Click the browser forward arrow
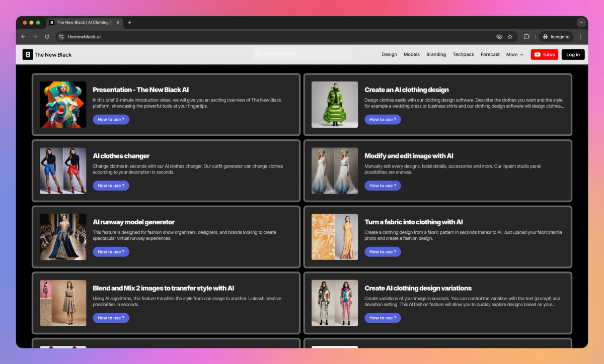604x364 pixels. [x=35, y=37]
